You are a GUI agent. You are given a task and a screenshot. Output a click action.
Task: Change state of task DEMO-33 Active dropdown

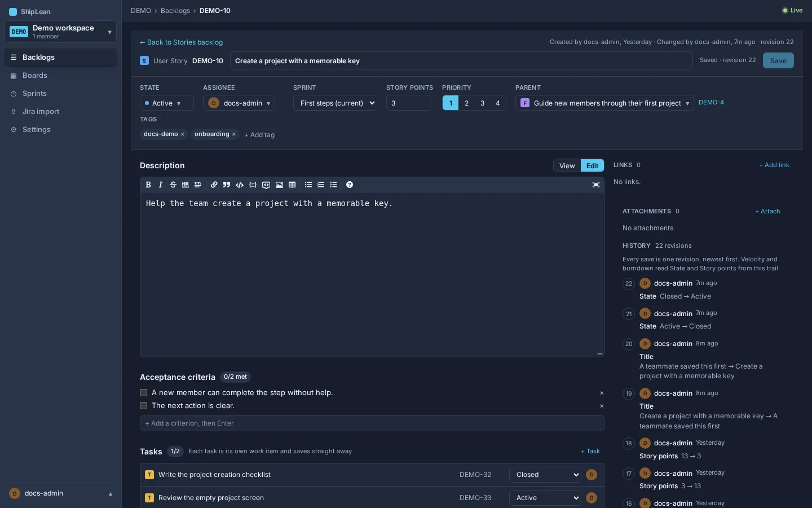click(545, 498)
